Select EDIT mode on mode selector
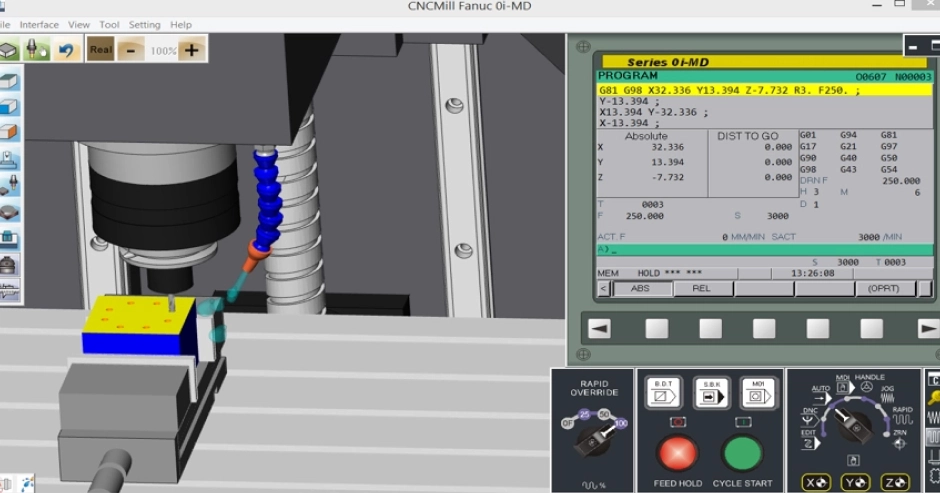The height and width of the screenshot is (493, 940). tap(809, 440)
